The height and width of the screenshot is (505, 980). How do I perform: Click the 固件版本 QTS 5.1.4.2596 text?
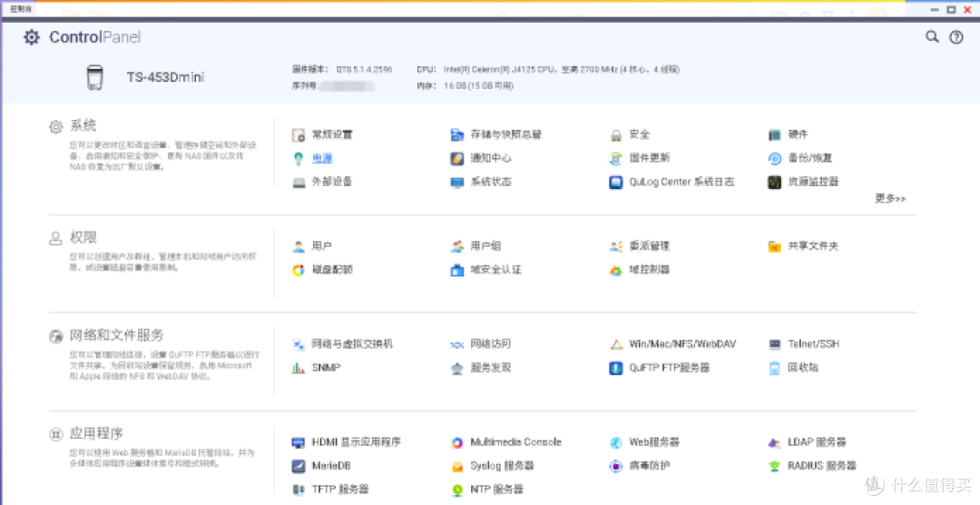click(x=342, y=69)
